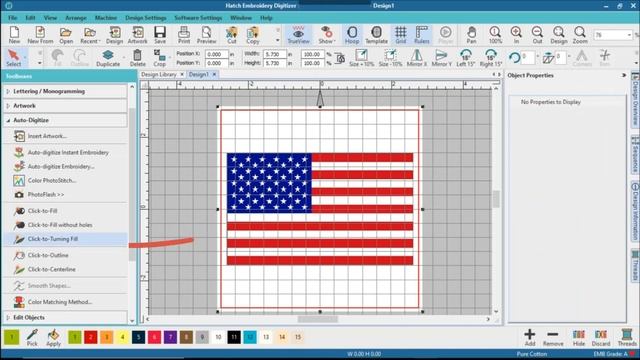This screenshot has height=360, width=640.
Task: Click the Position X input field
Action: tap(217, 54)
